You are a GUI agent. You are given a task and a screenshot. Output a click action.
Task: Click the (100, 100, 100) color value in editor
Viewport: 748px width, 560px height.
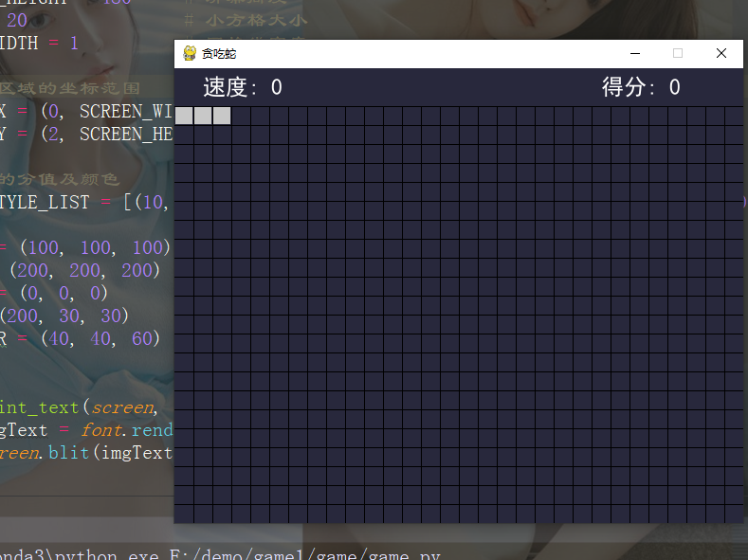(x=96, y=247)
